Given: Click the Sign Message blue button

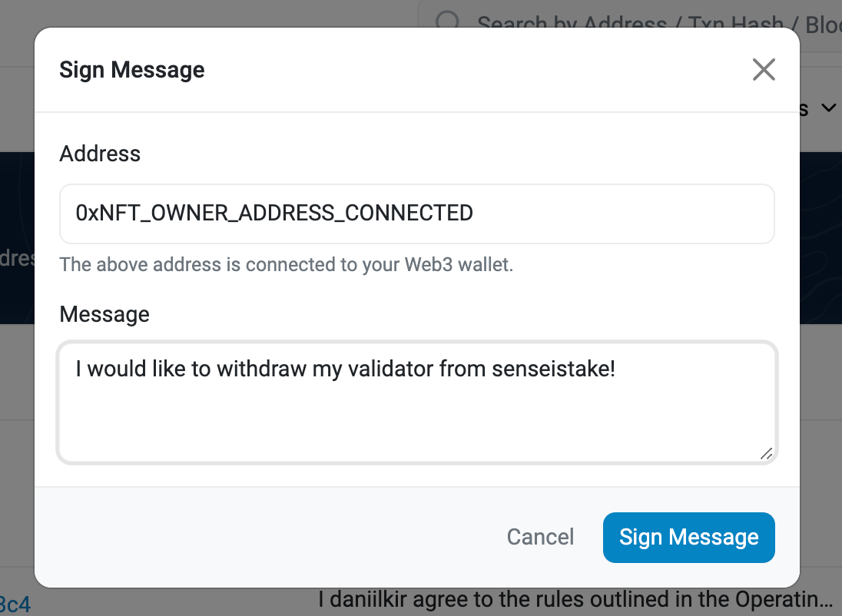Looking at the screenshot, I should [688, 537].
